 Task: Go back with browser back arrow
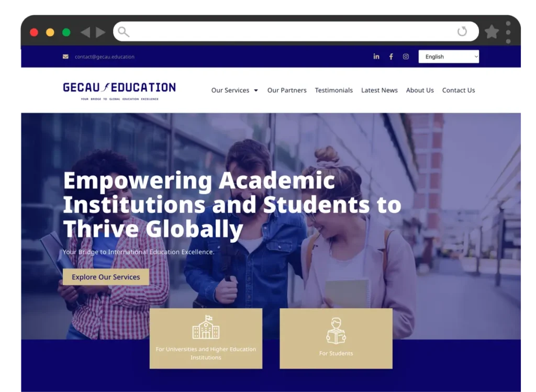[85, 32]
